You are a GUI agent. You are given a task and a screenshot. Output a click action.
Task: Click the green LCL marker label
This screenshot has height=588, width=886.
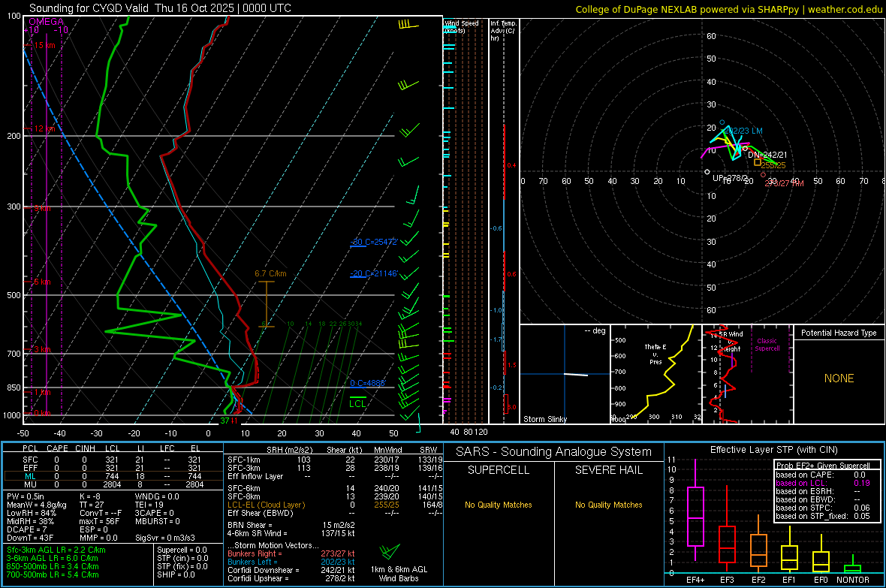coord(357,403)
